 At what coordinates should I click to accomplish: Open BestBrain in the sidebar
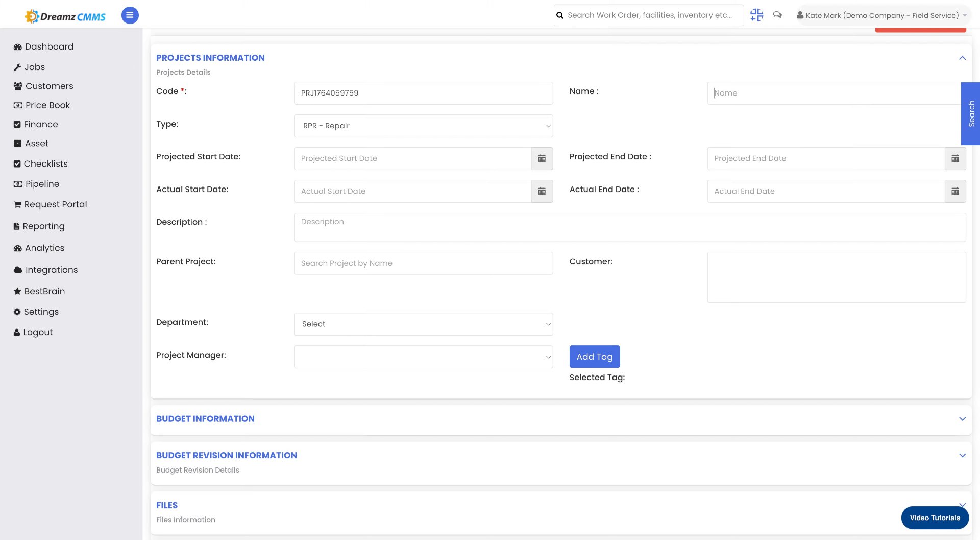pos(39,291)
